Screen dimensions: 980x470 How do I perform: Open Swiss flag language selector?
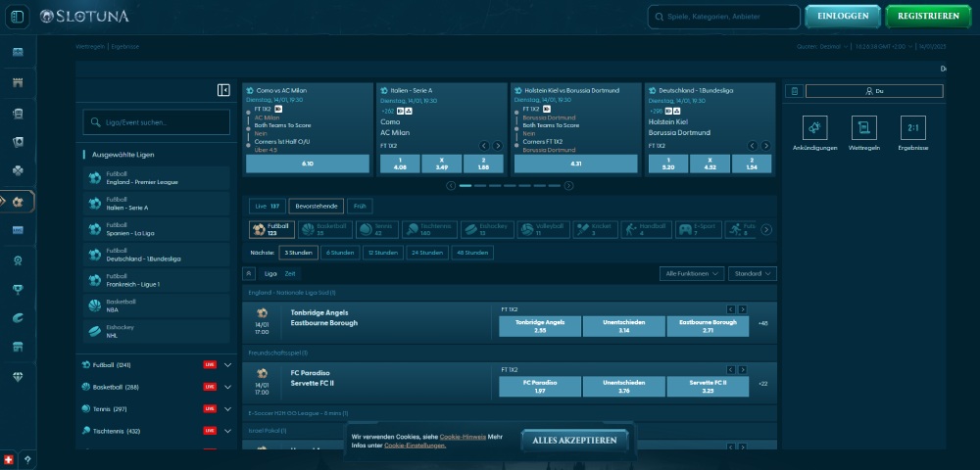coord(10,459)
